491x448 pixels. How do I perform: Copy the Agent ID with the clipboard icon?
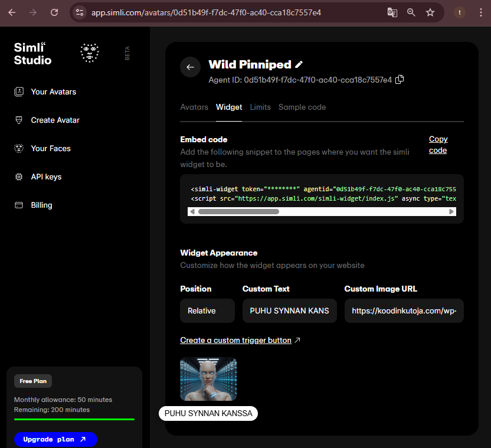point(400,80)
